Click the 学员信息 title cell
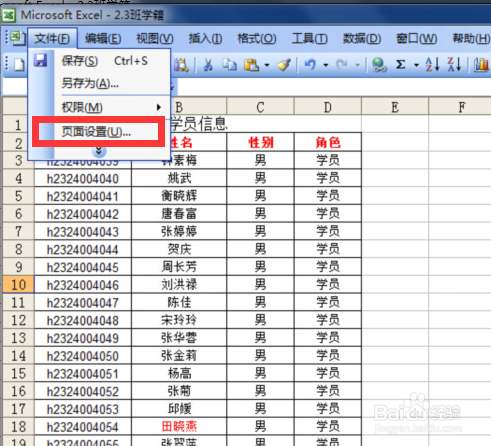 pyautogui.click(x=199, y=124)
